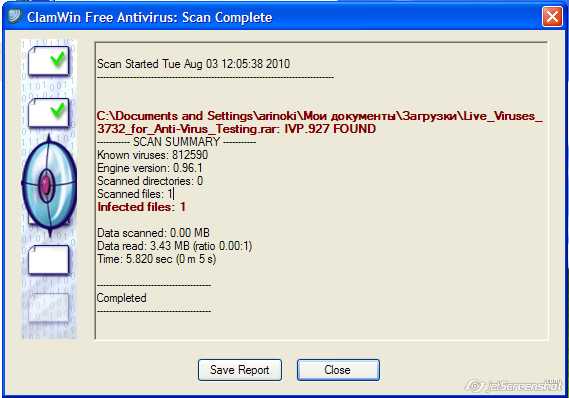Click the first checked document icon

coord(48,61)
